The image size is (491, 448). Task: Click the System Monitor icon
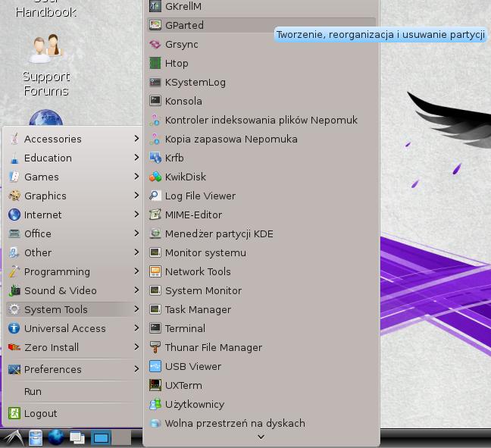[155, 291]
